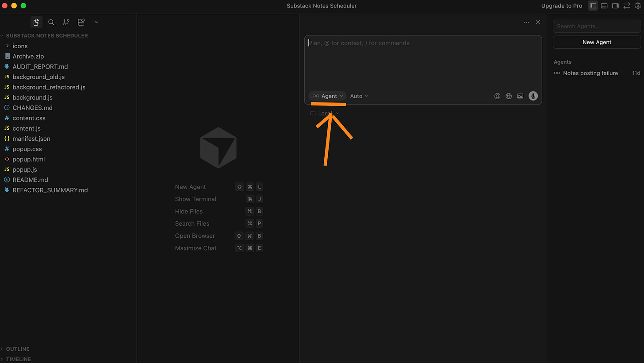Click the 11d timestamp on agent row
The height and width of the screenshot is (363, 644).
(x=636, y=73)
